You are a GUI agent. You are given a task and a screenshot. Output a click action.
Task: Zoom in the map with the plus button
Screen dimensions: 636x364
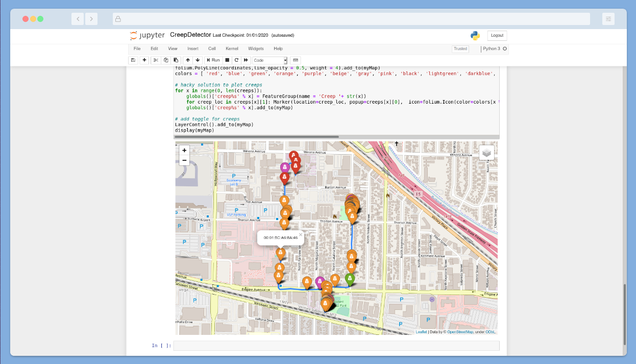[x=184, y=150]
